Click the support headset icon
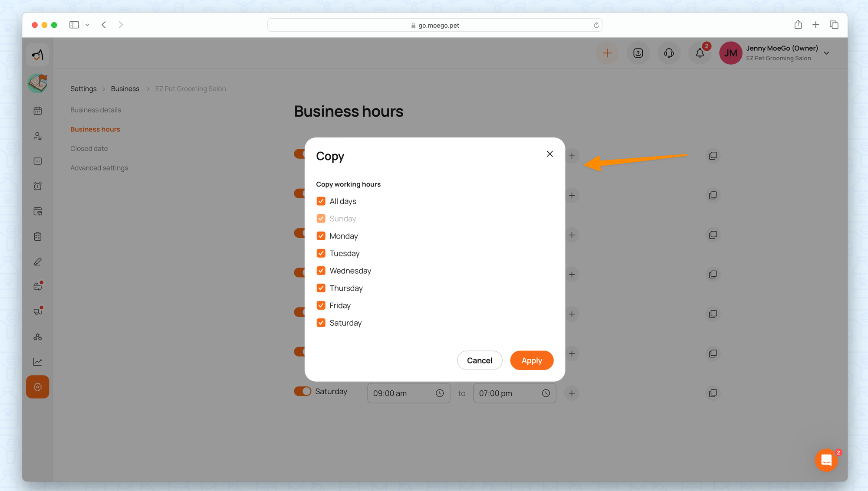Screen dimensions: 868x491 pos(669,53)
